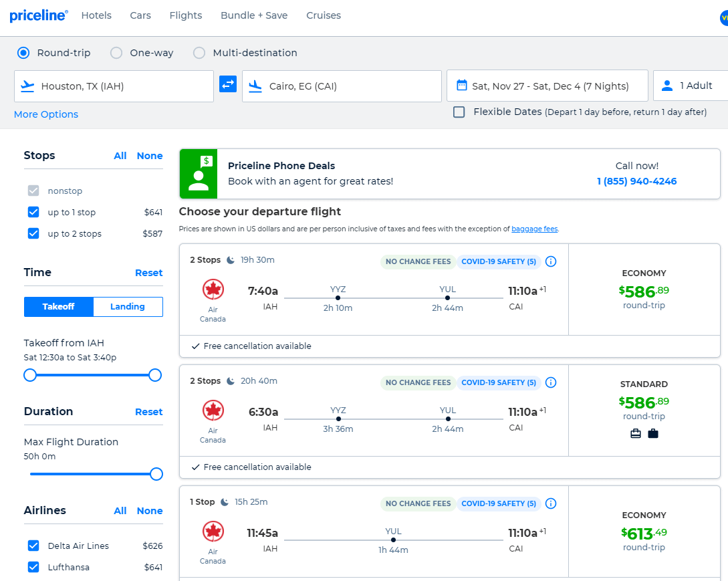The width and height of the screenshot is (728, 581).
Task: Open the Bundle + Save tab
Action: point(254,15)
